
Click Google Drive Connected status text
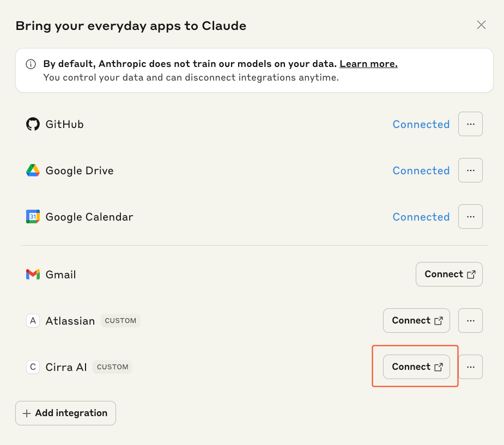point(421,170)
